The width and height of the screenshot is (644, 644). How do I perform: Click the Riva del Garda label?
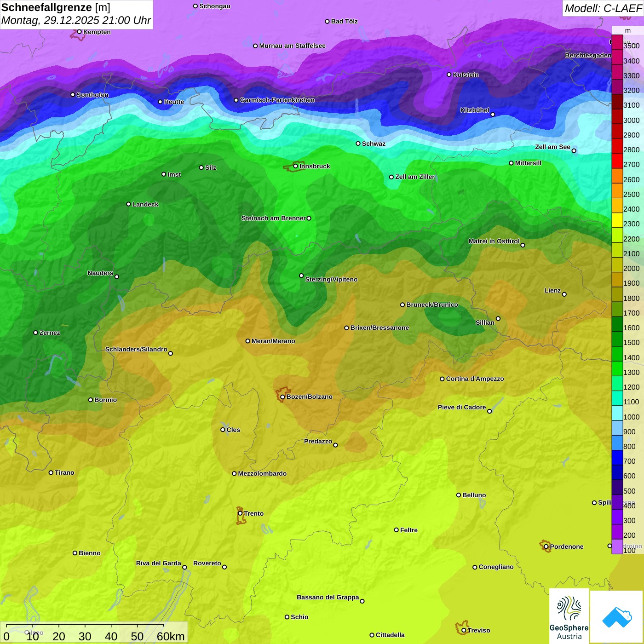[x=158, y=563]
